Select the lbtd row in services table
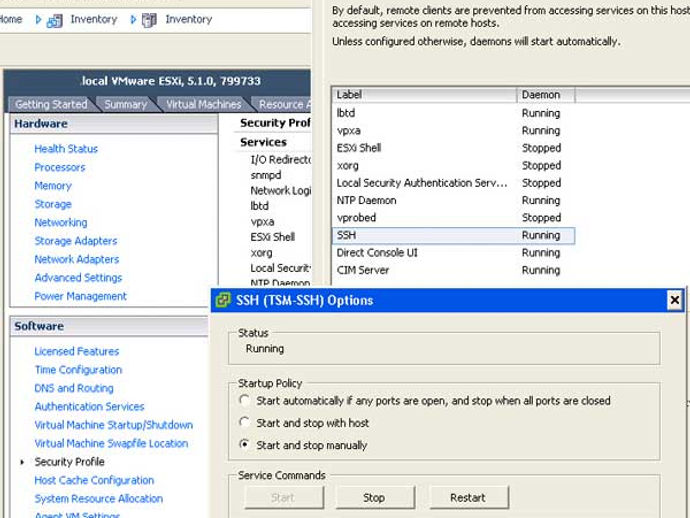This screenshot has height=518, width=690. coord(453,113)
